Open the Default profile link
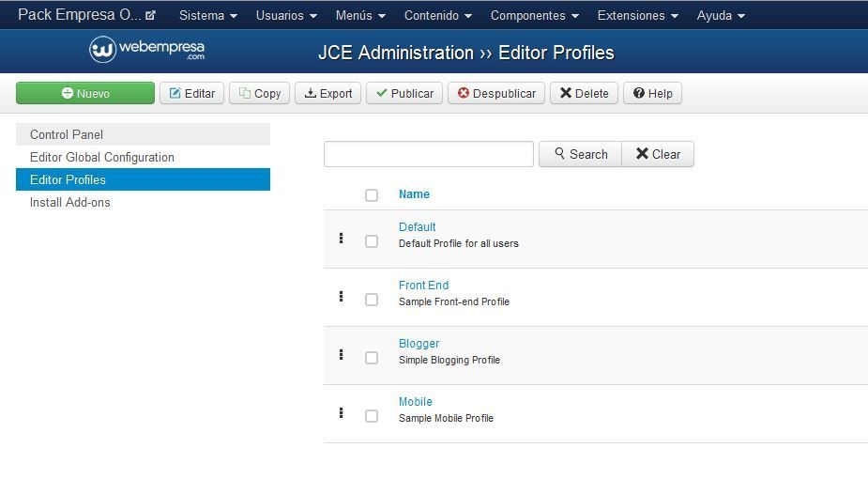868x479 pixels. click(x=417, y=227)
